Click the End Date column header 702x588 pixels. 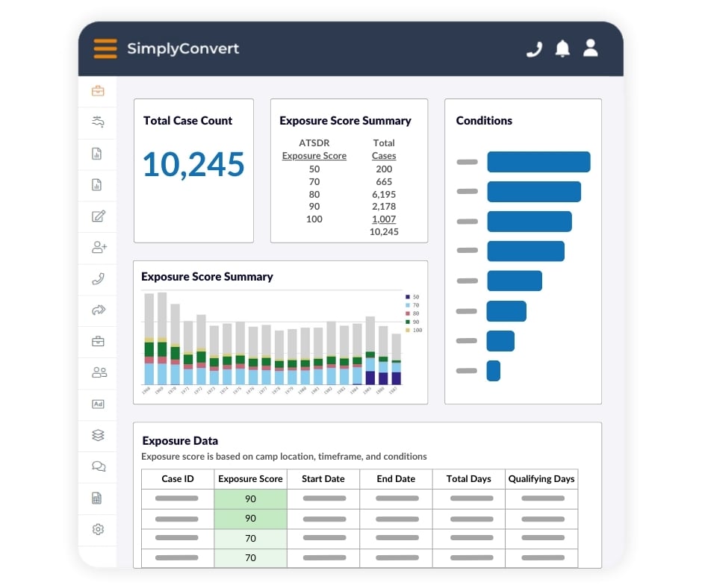coord(396,479)
